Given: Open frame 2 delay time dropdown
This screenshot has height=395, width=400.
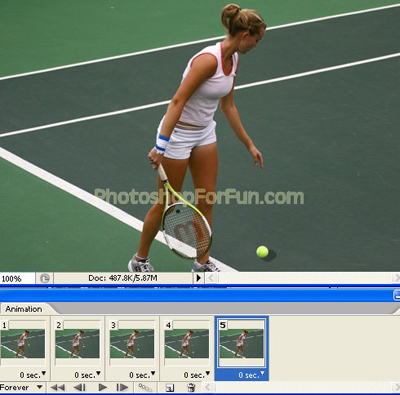Looking at the screenshot, I should 87,375.
